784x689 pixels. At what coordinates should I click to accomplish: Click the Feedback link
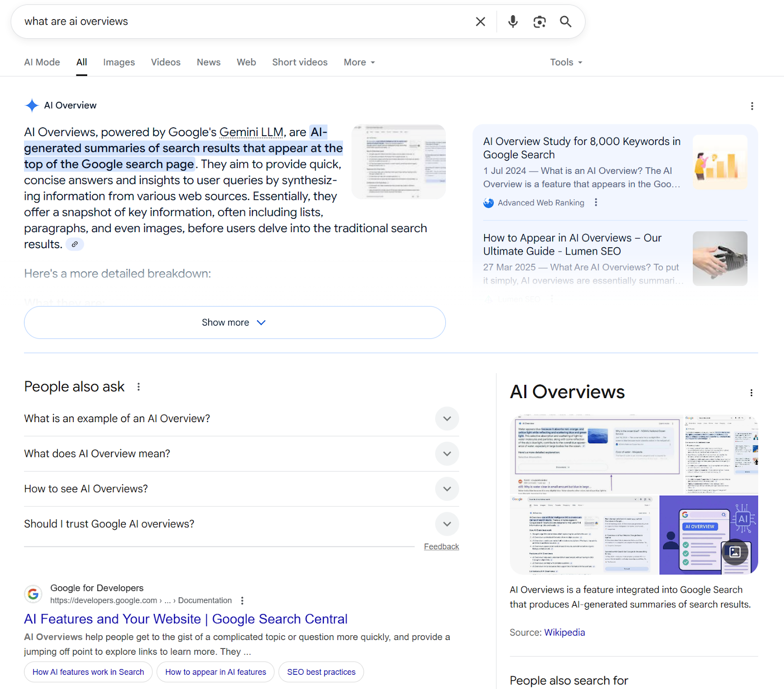click(441, 546)
